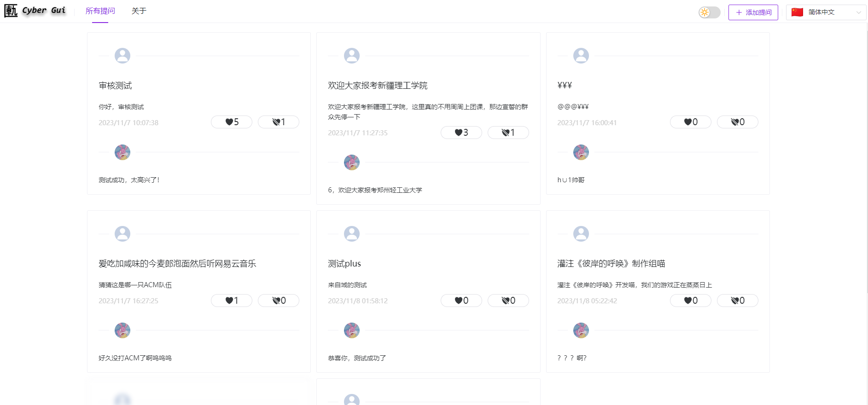The height and width of the screenshot is (405, 868).
Task: Switch to the 所有提问 tab
Action: point(100,11)
